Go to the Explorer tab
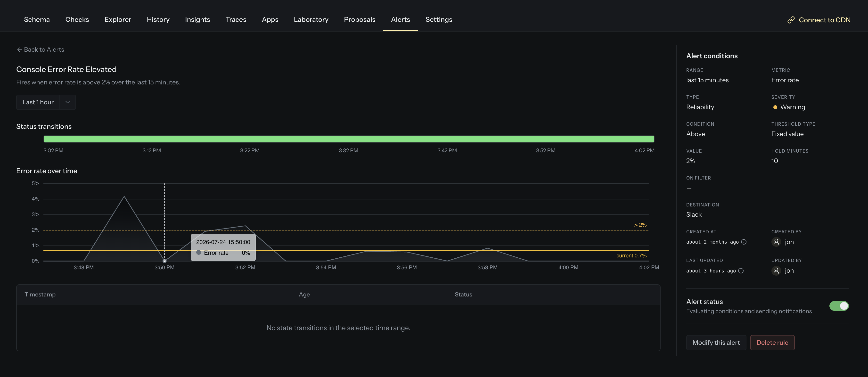Viewport: 868px width, 377px height. (x=118, y=20)
